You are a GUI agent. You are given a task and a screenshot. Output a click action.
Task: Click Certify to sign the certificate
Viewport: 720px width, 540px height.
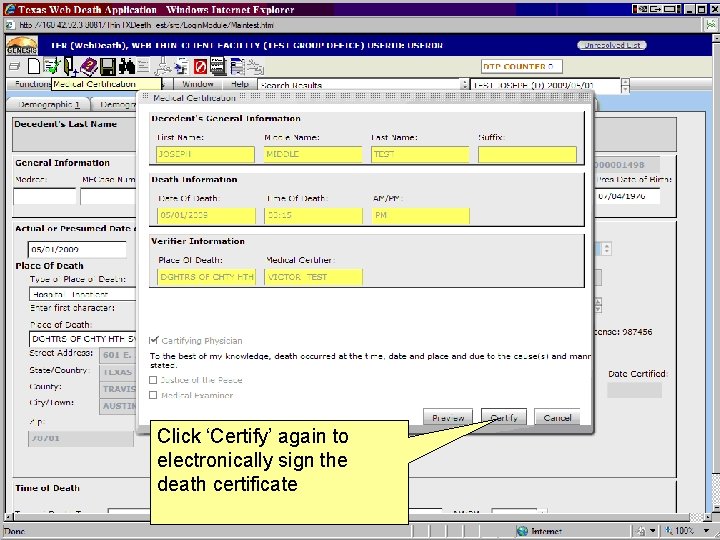pyautogui.click(x=504, y=417)
